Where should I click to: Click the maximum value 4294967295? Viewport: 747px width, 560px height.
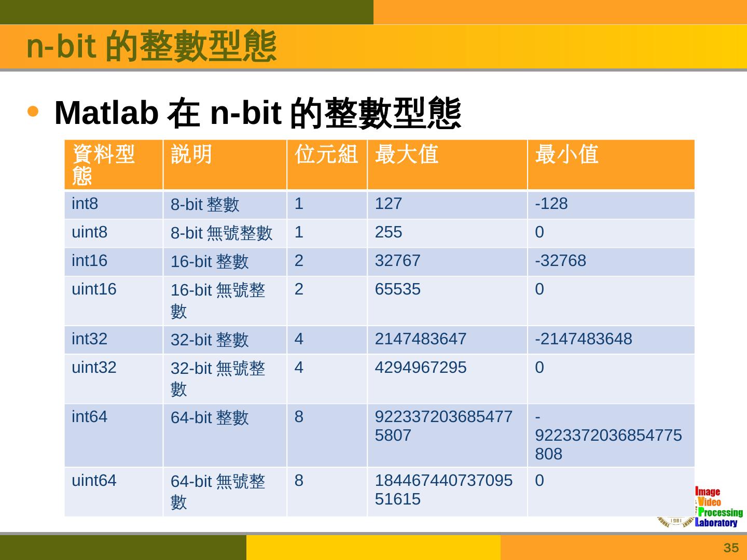point(421,368)
